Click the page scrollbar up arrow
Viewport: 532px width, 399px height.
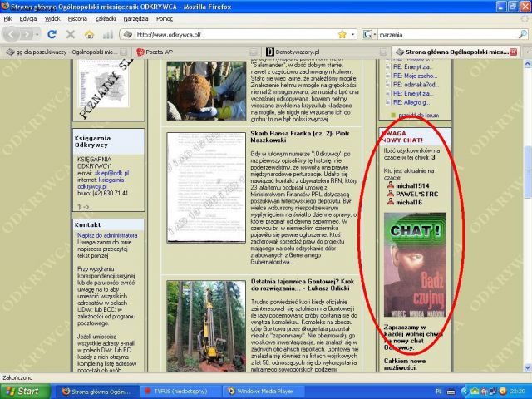coord(528,63)
